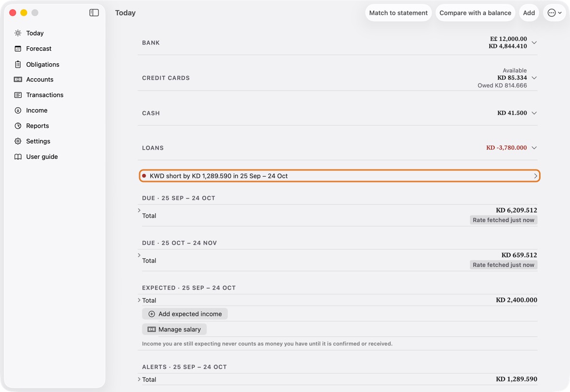
Task: Click Rate fetched just now under KD 659.512
Action: (x=503, y=265)
